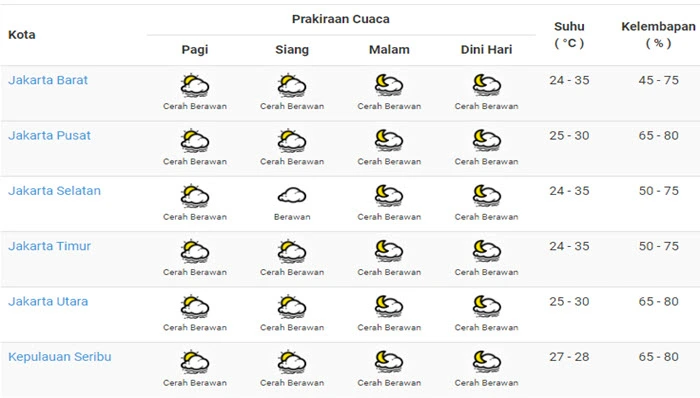Select Jakarta Selatan temperature 24 - 35
This screenshot has height=398, width=700.
tap(569, 191)
